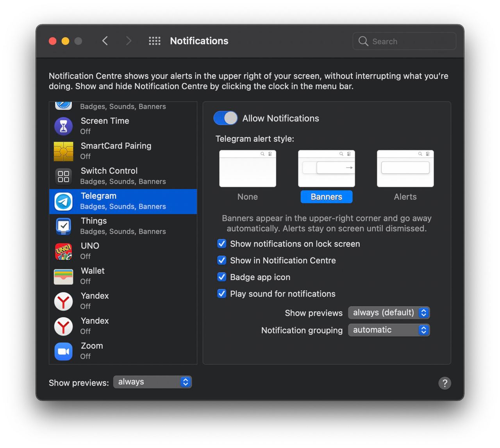Screen dimensions: 500x448
Task: Uncheck Show in Notification Centre
Action: click(x=221, y=260)
